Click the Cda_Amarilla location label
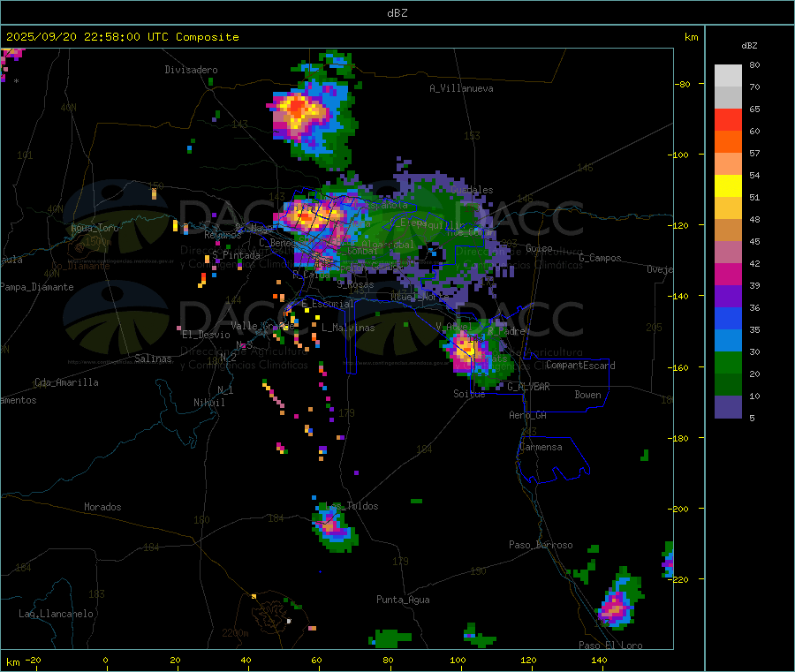Screen dimensions: 795x672 pos(66,382)
